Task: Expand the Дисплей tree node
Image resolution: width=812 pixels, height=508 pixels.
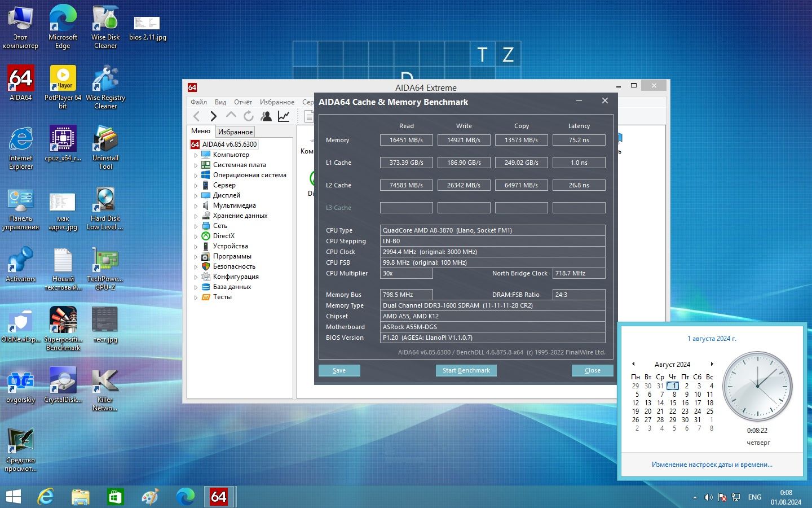Action: (196, 195)
